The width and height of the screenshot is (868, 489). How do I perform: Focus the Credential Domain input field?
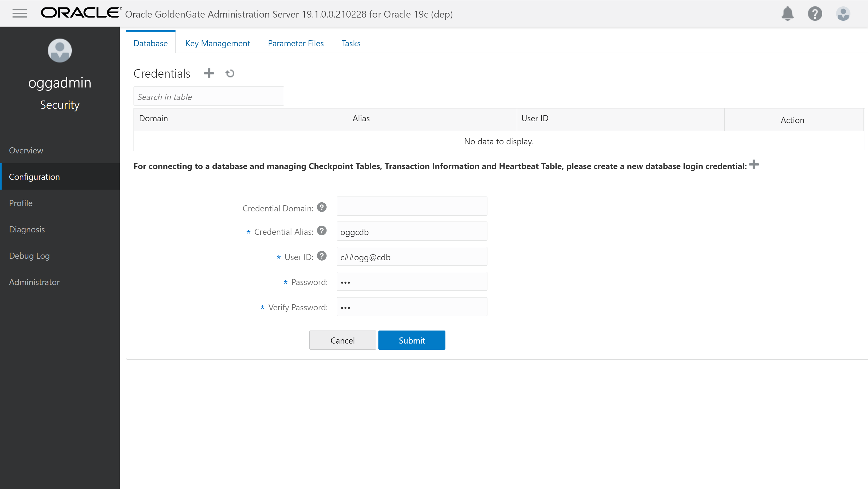tap(411, 206)
